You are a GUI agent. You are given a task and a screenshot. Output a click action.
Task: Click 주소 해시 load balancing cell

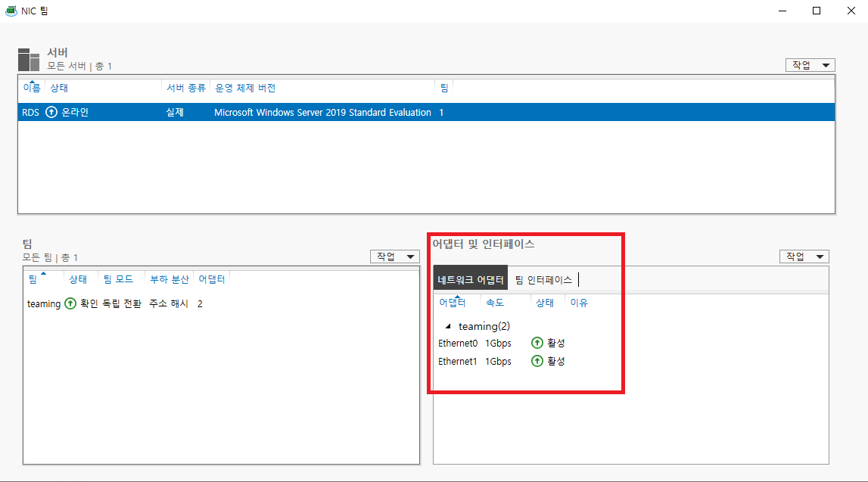click(x=169, y=304)
